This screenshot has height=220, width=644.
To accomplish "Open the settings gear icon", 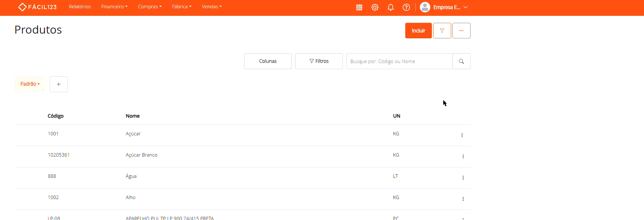I will click(x=375, y=7).
